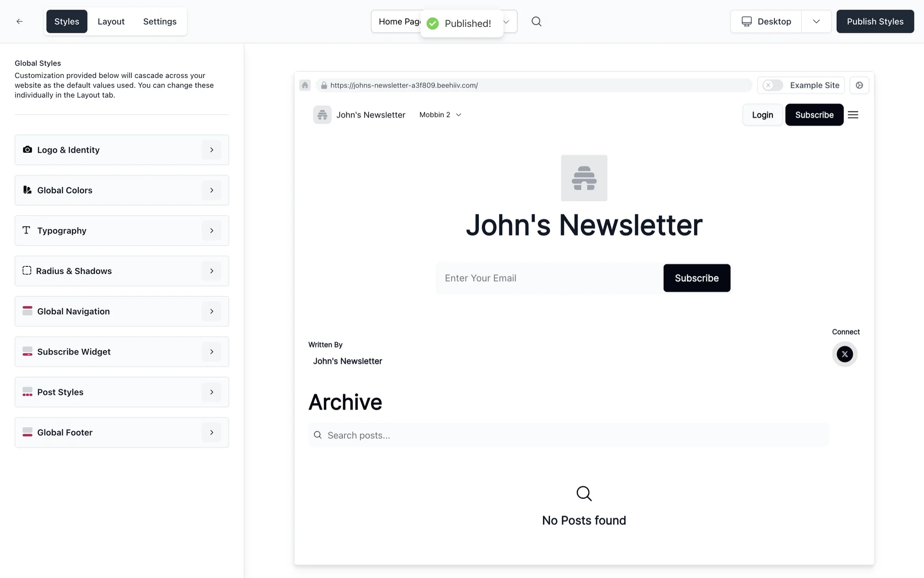The width and height of the screenshot is (924, 578).
Task: Toggle the Example Site switch
Action: [x=772, y=85]
